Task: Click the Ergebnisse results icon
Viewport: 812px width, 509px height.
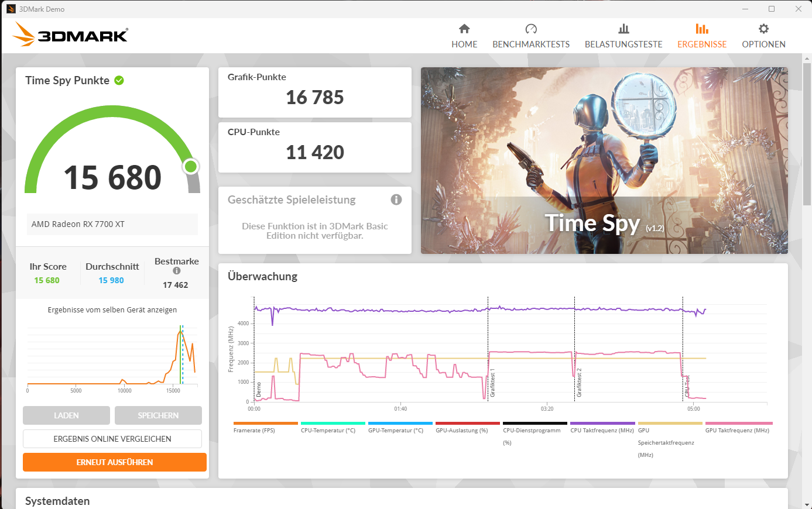Action: (702, 29)
